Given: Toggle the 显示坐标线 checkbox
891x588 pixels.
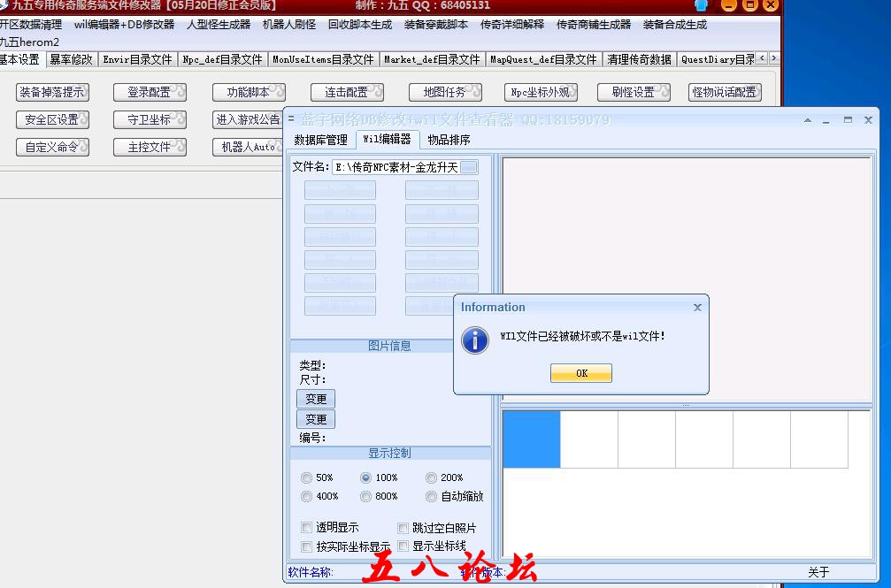Looking at the screenshot, I should pyautogui.click(x=403, y=546).
